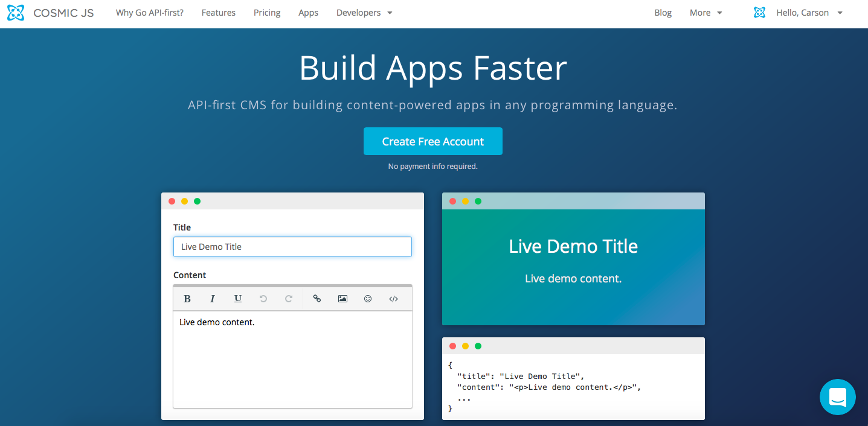Viewport: 868px width, 426px height.
Task: Click the Undo icon in editor
Action: click(x=263, y=299)
